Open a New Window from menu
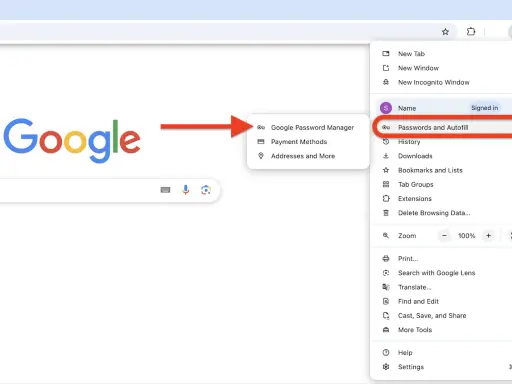Image resolution: width=512 pixels, height=384 pixels. coord(441,68)
